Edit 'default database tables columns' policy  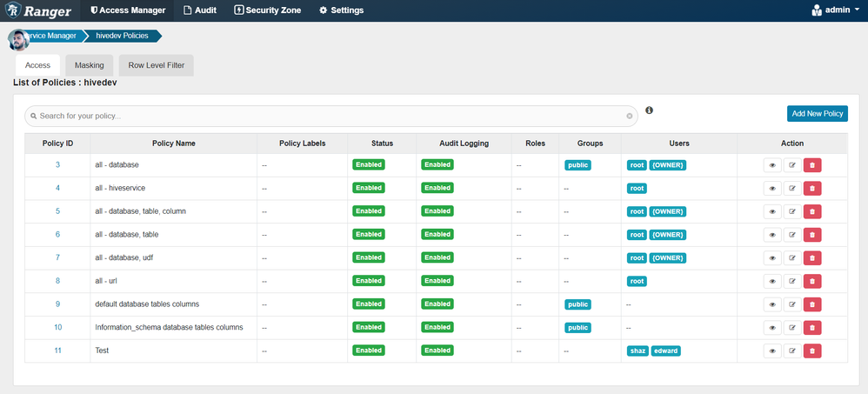[x=792, y=304]
